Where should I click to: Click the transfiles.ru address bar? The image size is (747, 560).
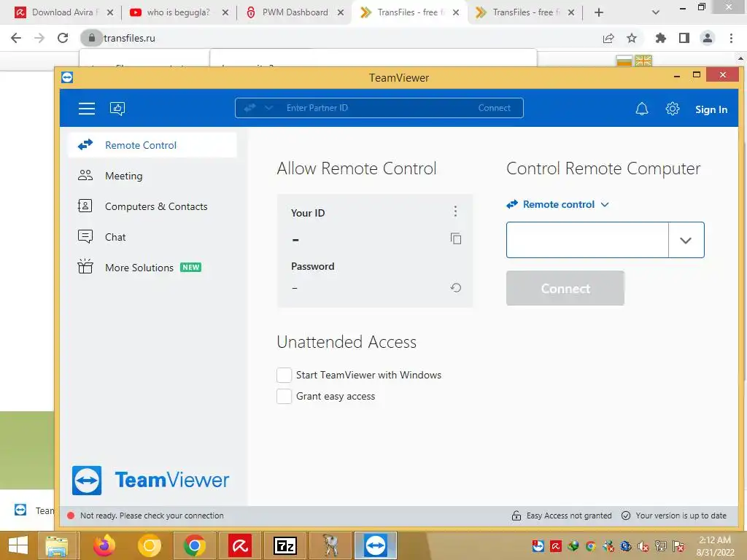[333, 38]
